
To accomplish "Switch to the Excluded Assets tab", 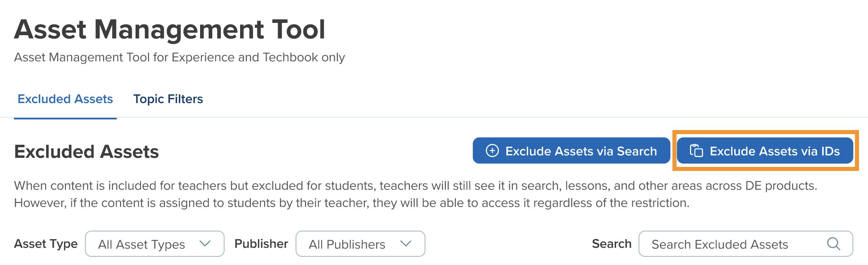I will pos(65,99).
